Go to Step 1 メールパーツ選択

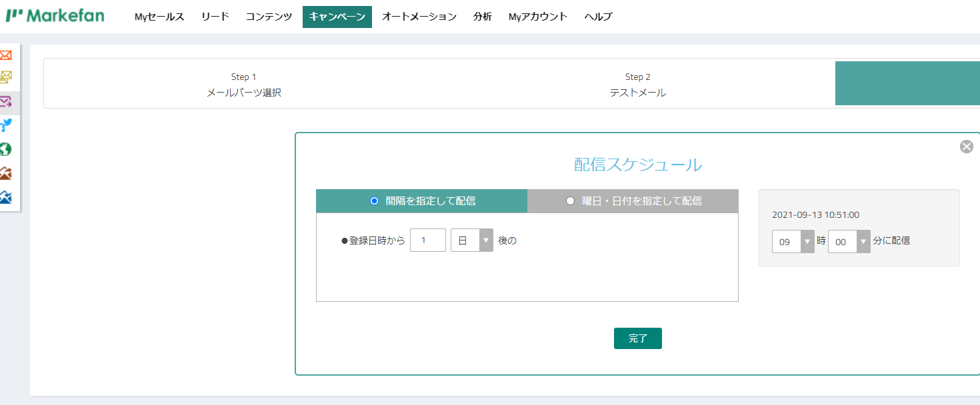[x=244, y=85]
